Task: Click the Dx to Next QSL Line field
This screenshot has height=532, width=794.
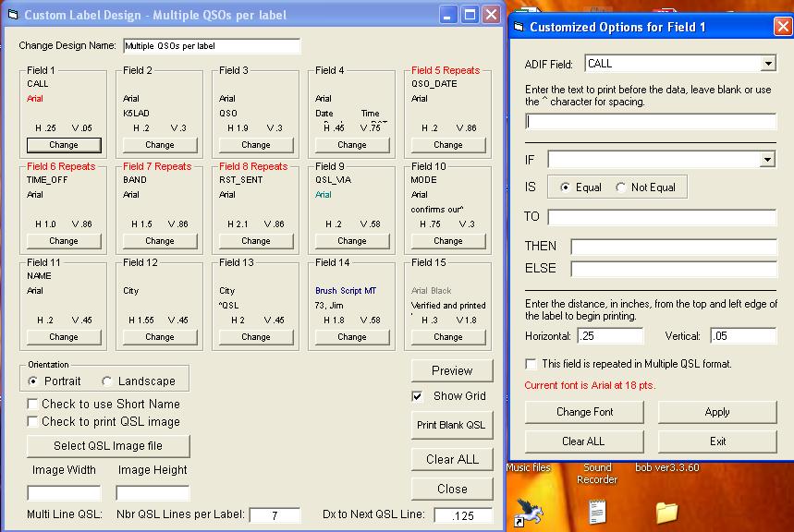Action: 463,515
